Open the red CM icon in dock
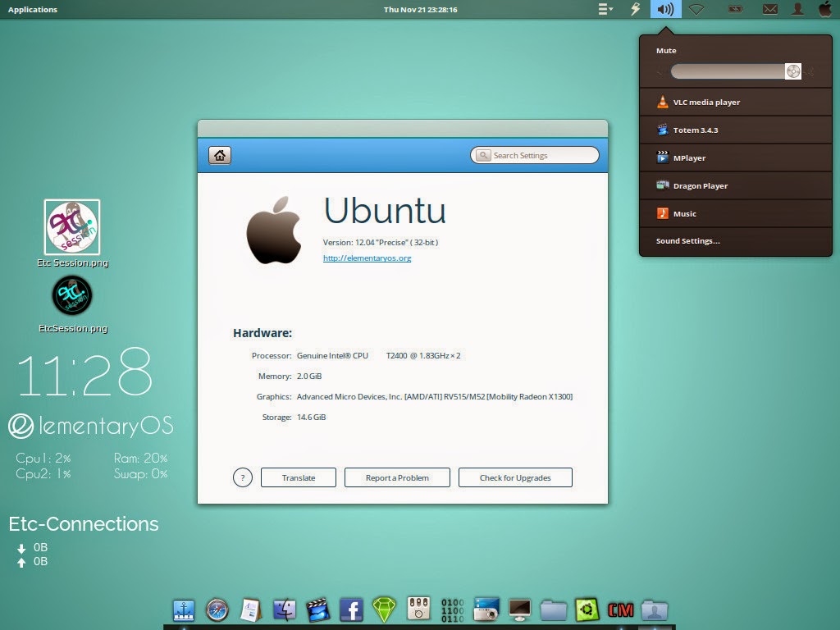The image size is (840, 630). (x=620, y=610)
